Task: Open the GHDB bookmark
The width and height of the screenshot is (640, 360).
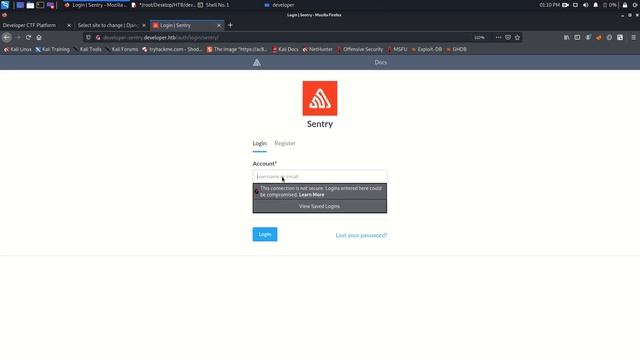Action: (x=456, y=49)
